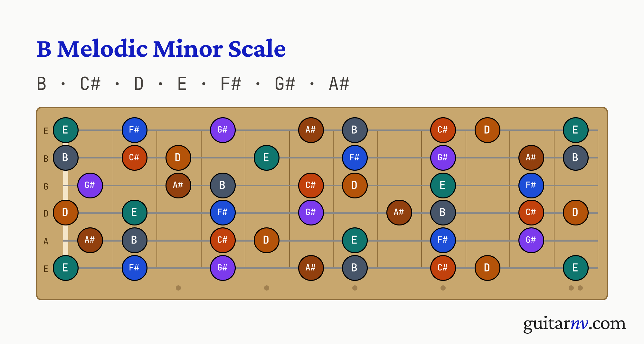Click D at fret 3 on the B string

[178, 158]
